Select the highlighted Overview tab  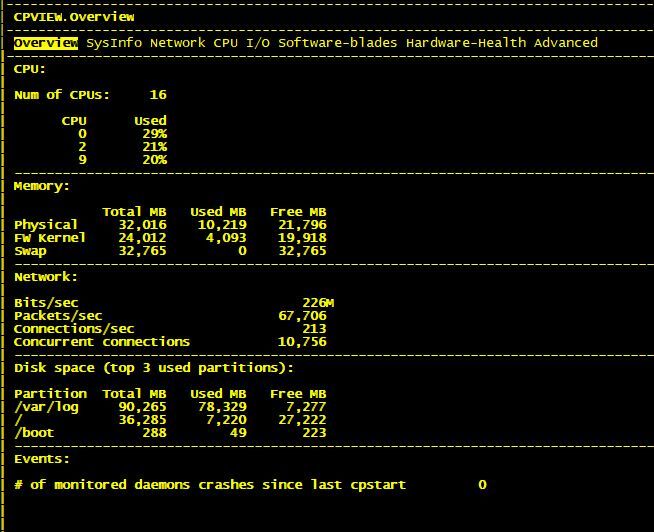(x=45, y=43)
